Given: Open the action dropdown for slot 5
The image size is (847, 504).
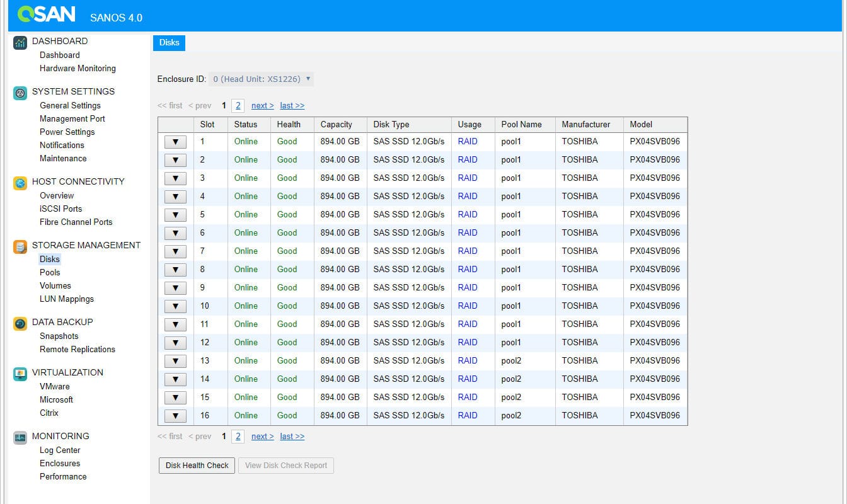Looking at the screenshot, I should 175,215.
